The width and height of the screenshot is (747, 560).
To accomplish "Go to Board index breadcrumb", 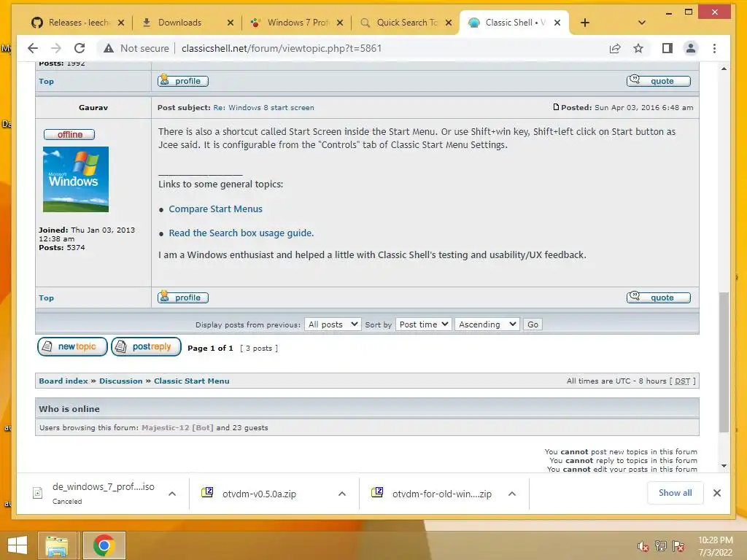I will point(63,381).
